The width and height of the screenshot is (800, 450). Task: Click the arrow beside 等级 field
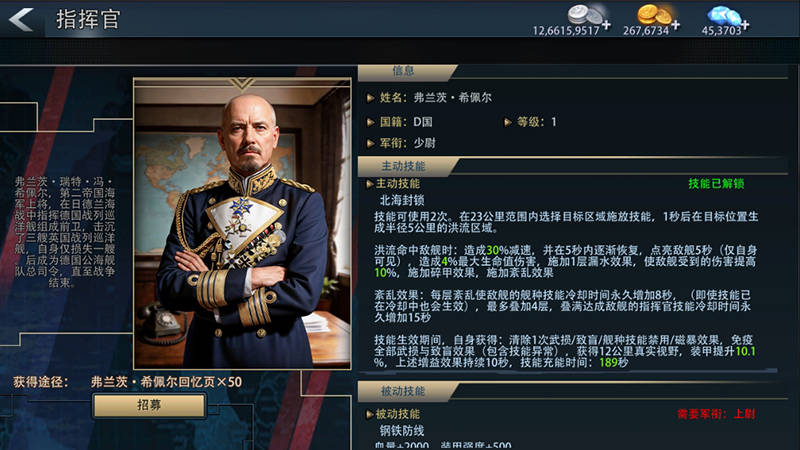[x=508, y=122]
